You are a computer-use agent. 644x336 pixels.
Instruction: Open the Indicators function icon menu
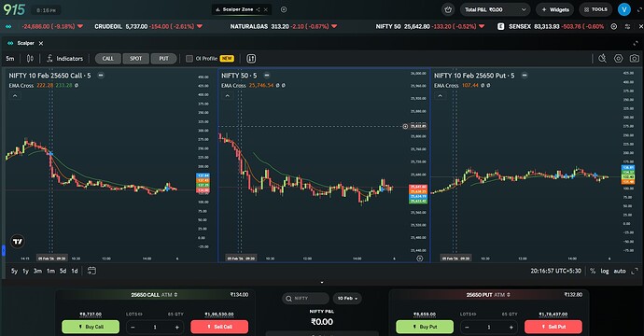49,59
